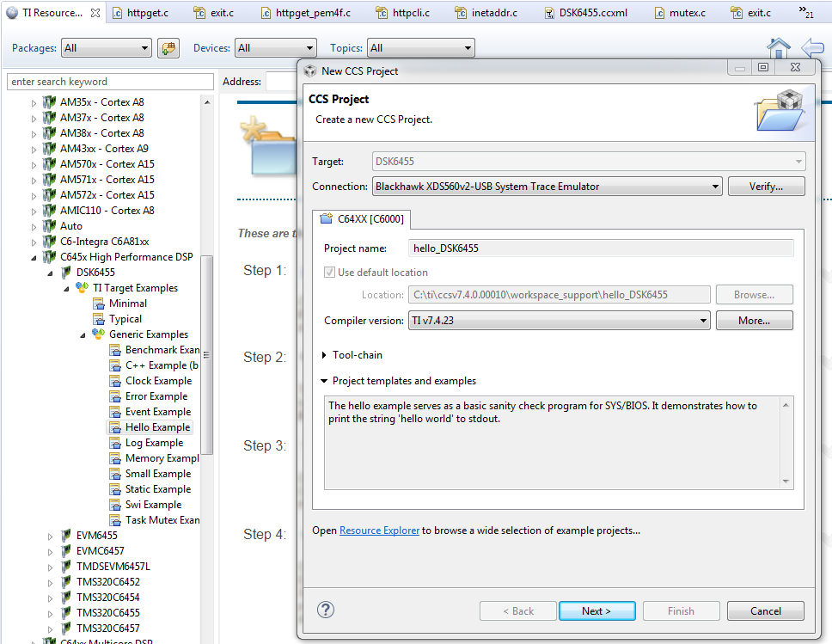Open the Devices filter dropdown
The image size is (832, 644).
tap(276, 48)
